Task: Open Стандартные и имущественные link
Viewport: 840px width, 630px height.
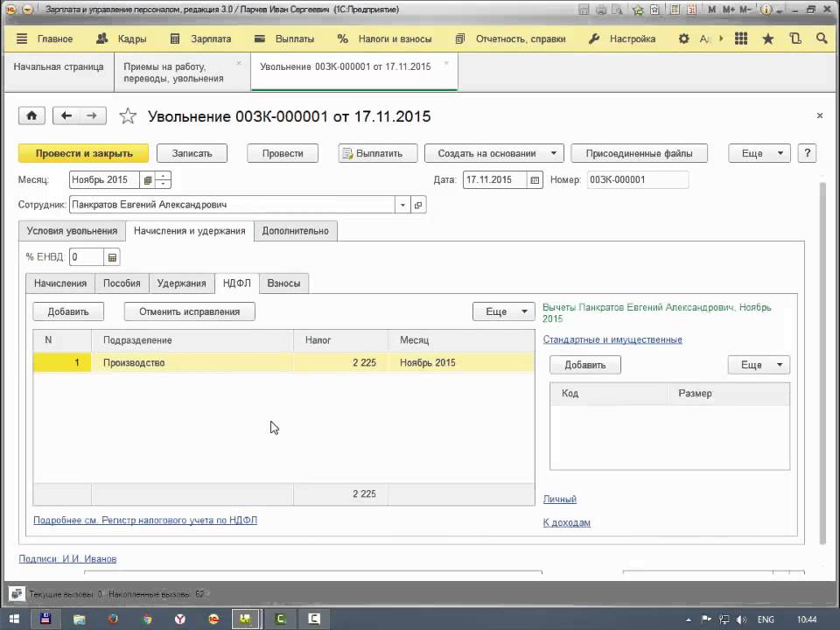Action: (612, 339)
